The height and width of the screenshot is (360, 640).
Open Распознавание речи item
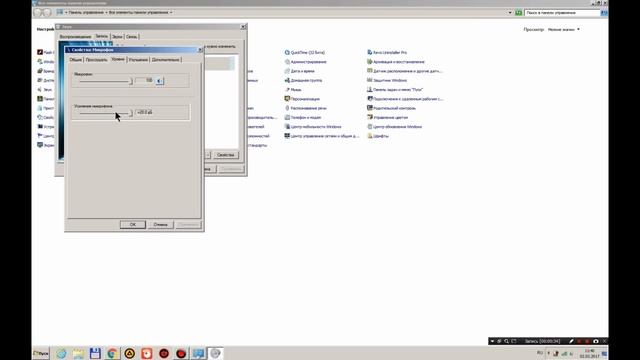click(305, 108)
